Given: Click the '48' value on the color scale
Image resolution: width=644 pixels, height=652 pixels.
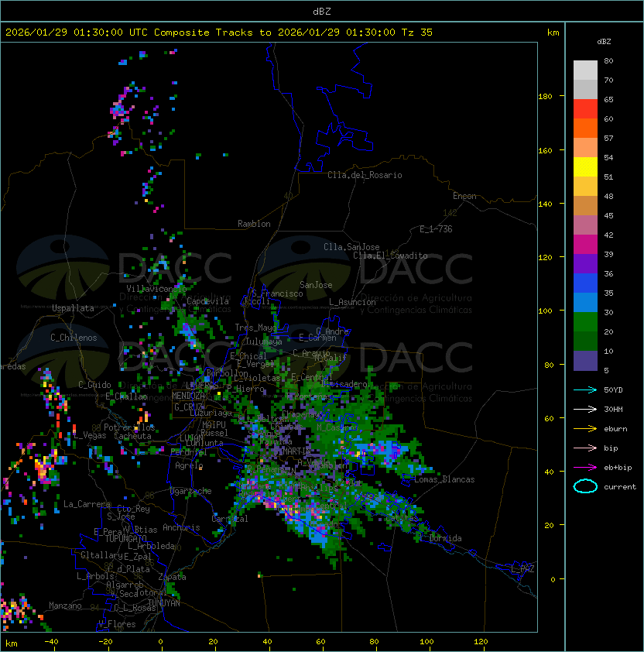Looking at the screenshot, I should (x=608, y=196).
